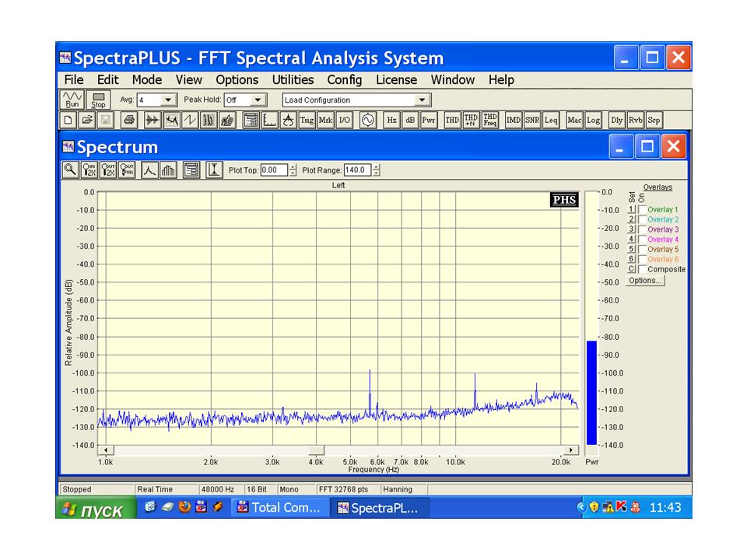
Task: Click the Run analyzer button
Action: coord(72,100)
